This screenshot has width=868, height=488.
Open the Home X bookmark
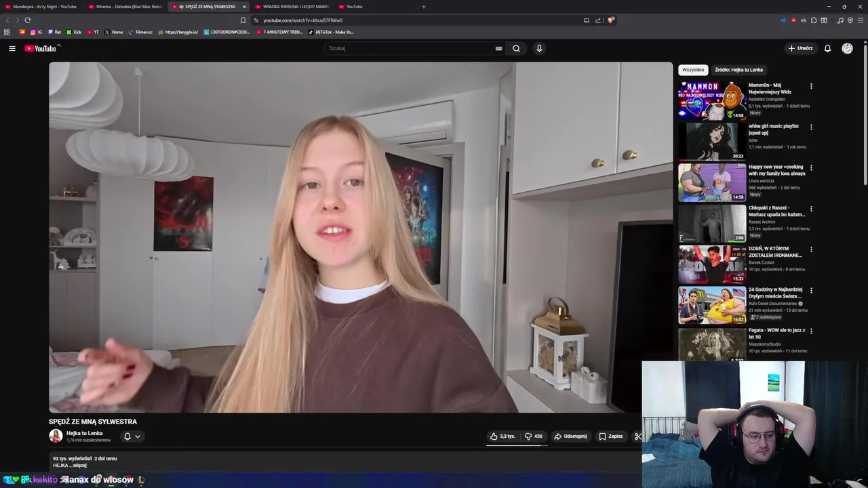[x=113, y=32]
